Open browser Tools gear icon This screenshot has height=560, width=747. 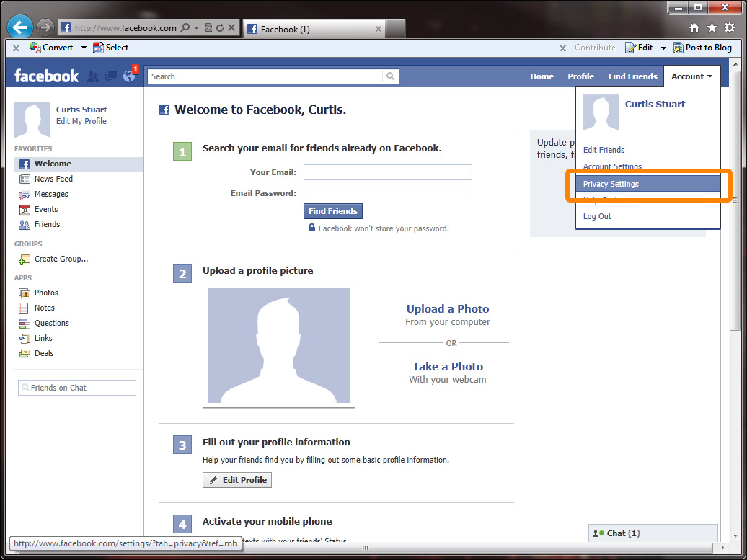click(x=730, y=27)
